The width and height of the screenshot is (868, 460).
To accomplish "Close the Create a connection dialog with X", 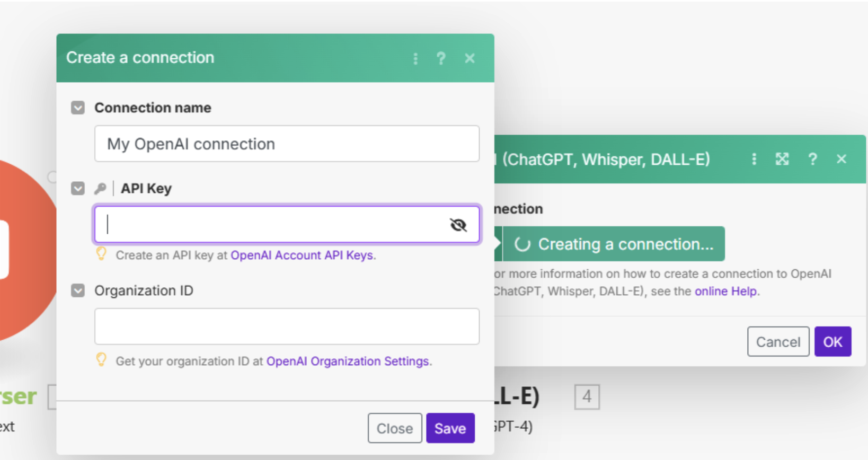I will [470, 58].
